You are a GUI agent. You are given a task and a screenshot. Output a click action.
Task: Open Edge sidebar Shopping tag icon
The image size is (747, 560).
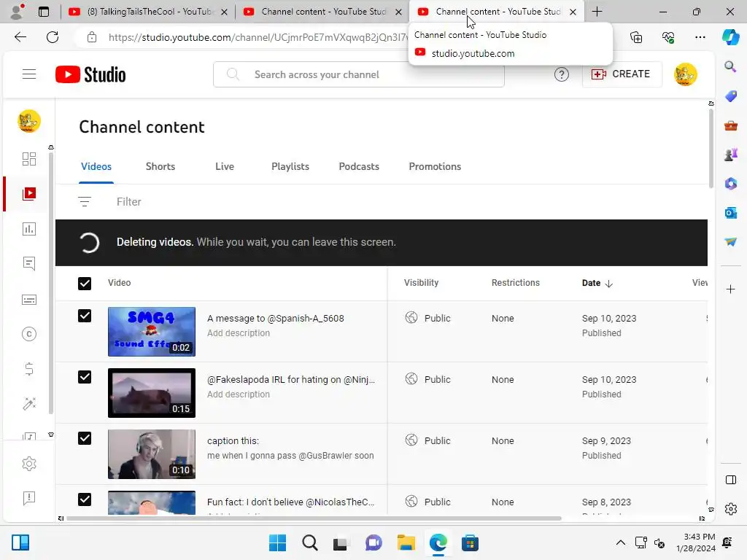coord(730,96)
